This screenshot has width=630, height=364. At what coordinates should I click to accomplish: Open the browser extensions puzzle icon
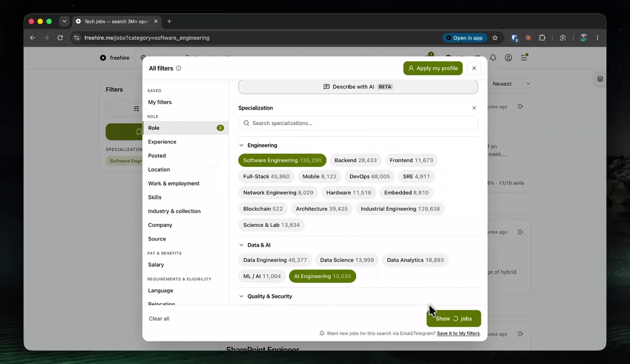click(x=542, y=38)
